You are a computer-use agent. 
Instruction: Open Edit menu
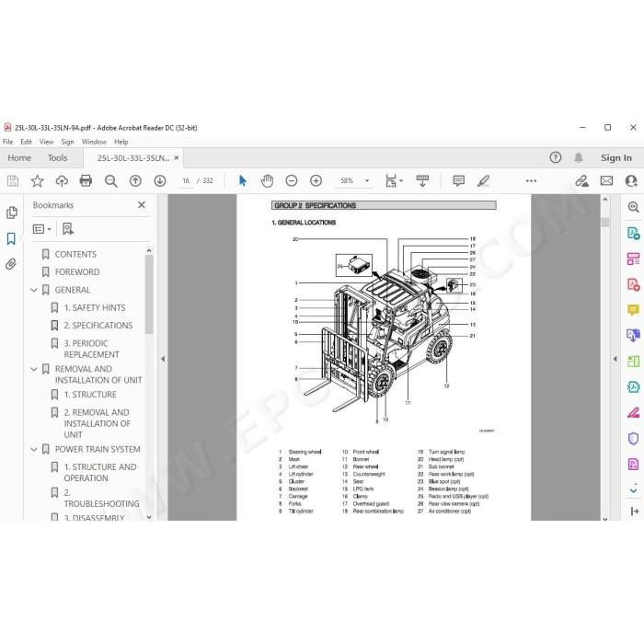(27, 142)
